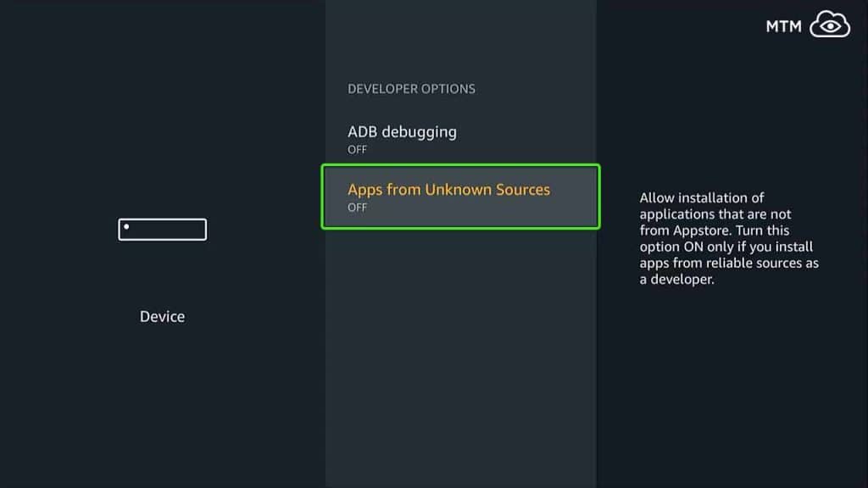This screenshot has width=868, height=488.
Task: Toggle the highlighted Unknown Sources setting
Action: click(460, 197)
